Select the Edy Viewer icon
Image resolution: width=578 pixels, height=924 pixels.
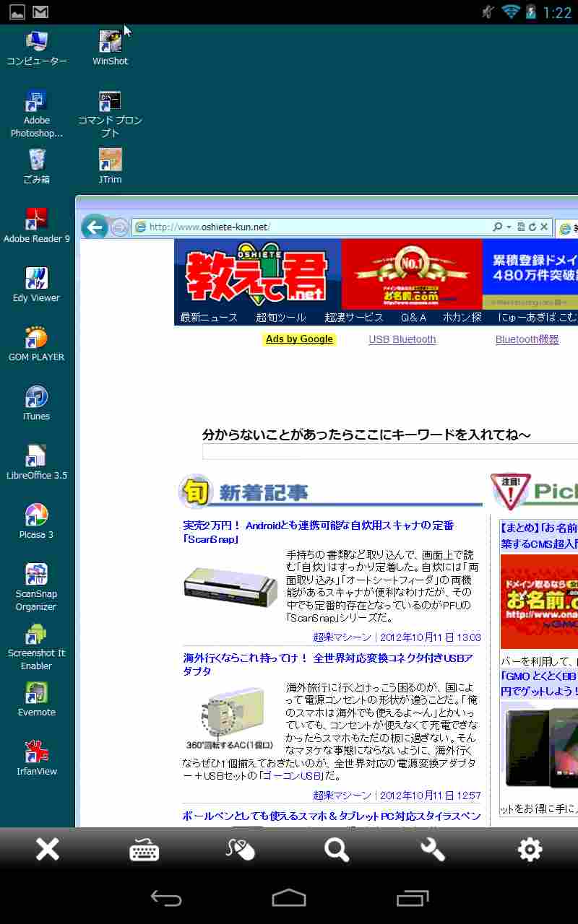(x=37, y=285)
